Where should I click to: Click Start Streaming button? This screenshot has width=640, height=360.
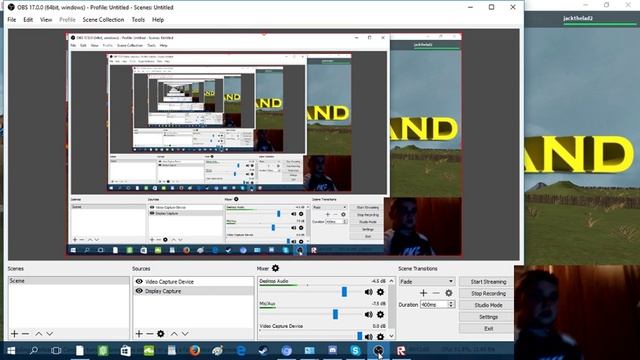[488, 282]
